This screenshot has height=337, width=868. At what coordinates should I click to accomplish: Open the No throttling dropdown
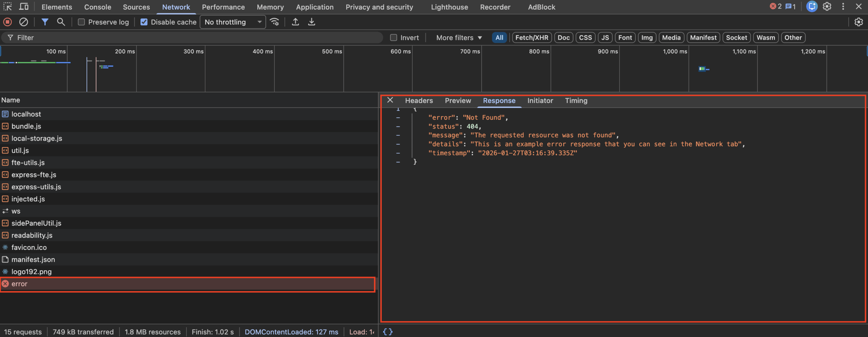click(x=233, y=22)
